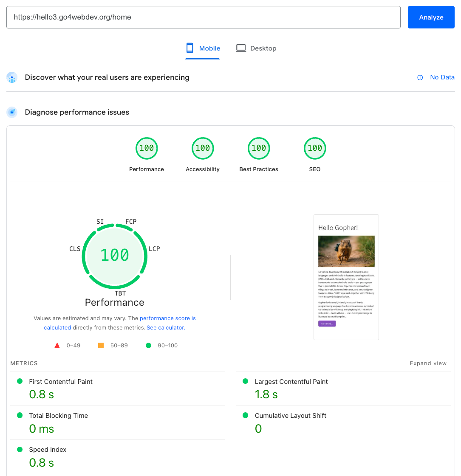Viewport: 461px width, 476px height.
Task: Click the Total Blocking Time green status dot
Action: pos(20,415)
